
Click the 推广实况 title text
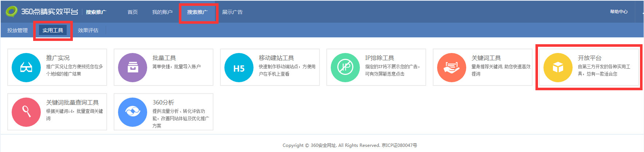[x=58, y=58]
